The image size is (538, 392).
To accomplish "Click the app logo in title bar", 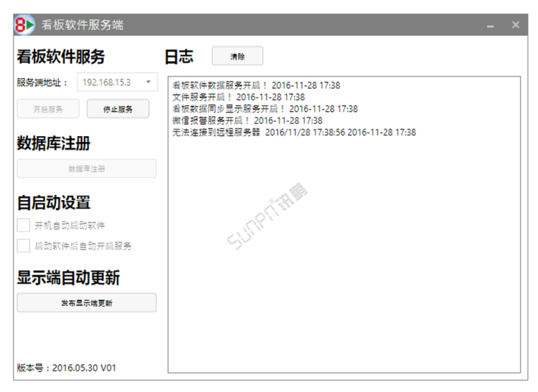I will click(24, 24).
